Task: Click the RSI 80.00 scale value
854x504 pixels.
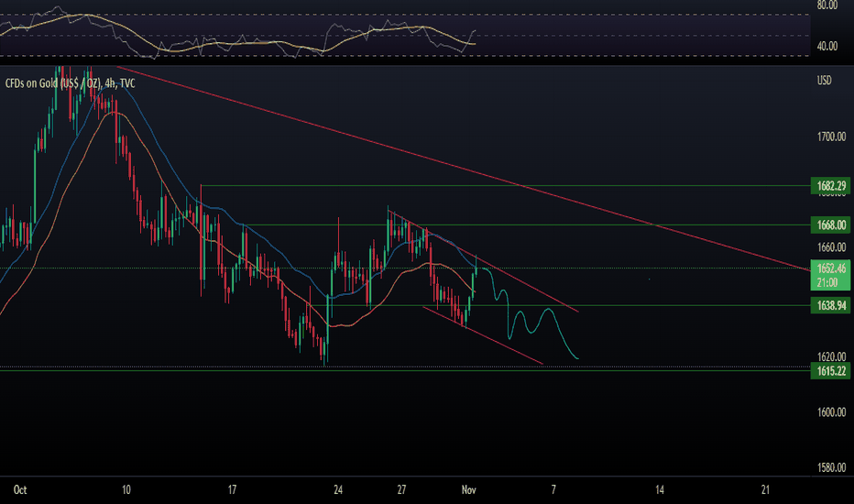Action: click(827, 5)
